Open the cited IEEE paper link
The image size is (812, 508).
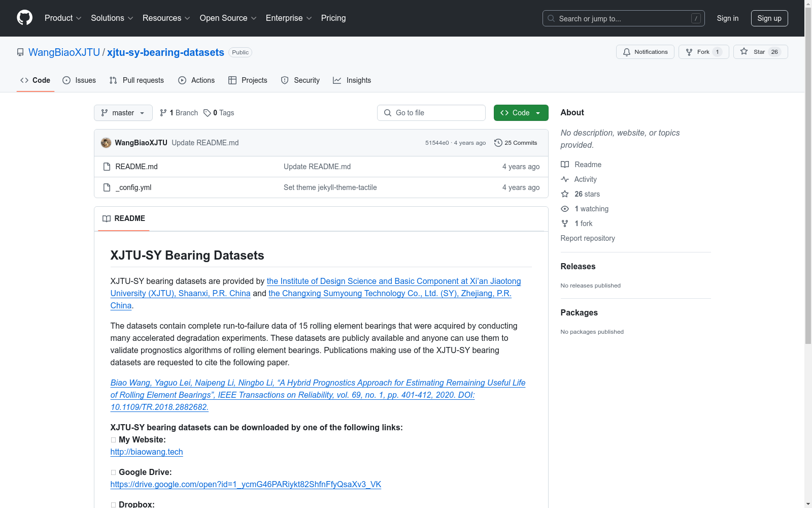tap(318, 395)
